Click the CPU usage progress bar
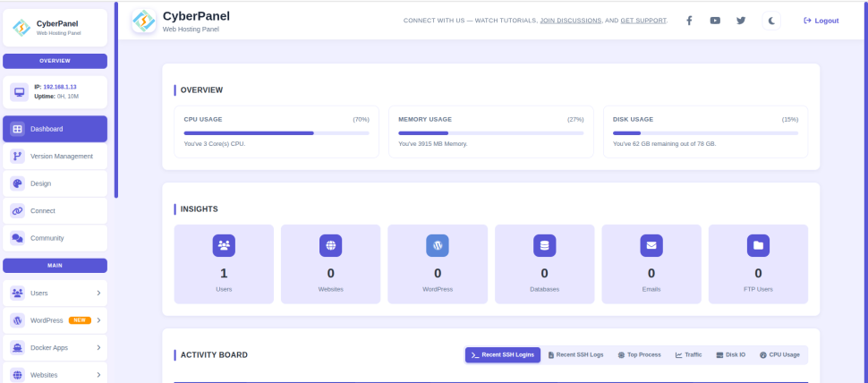 pos(277,132)
